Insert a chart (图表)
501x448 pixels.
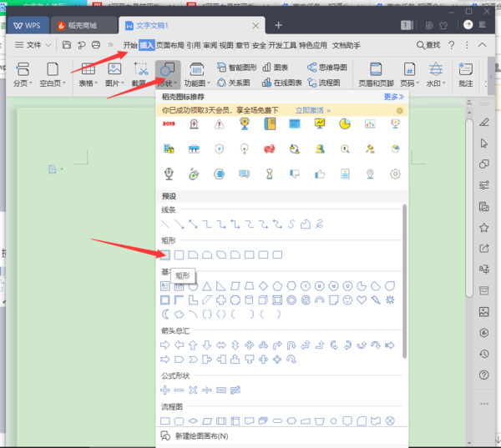coord(275,68)
